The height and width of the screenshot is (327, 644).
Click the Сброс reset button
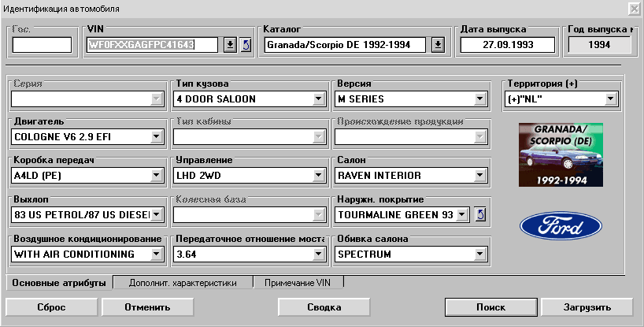(51, 307)
